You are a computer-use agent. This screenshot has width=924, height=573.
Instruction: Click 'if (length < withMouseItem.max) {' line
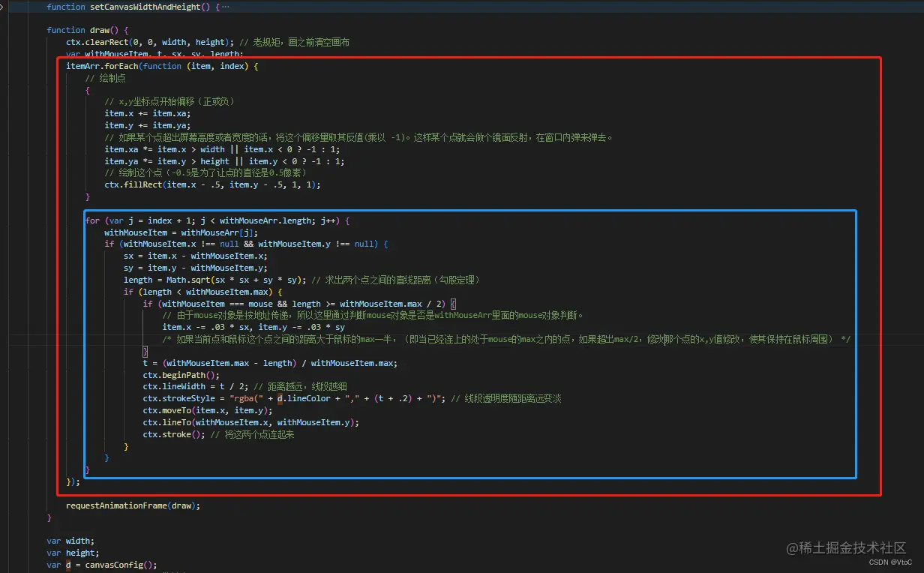pos(203,292)
